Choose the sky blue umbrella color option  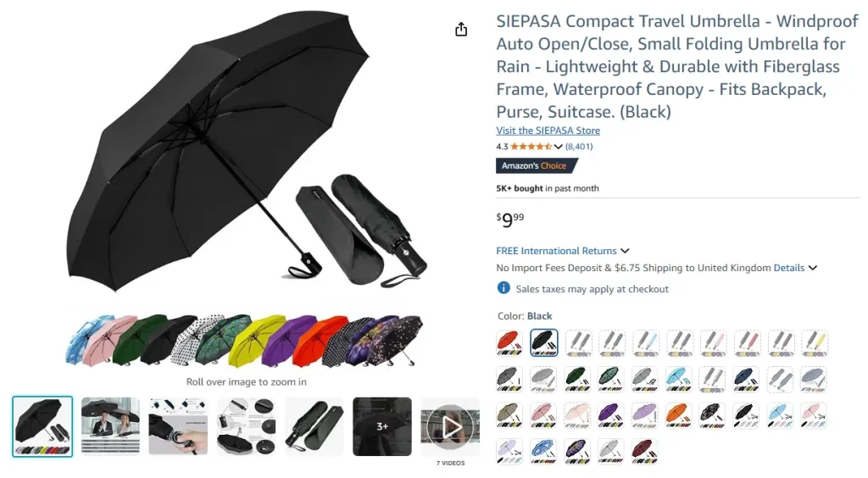tap(677, 379)
